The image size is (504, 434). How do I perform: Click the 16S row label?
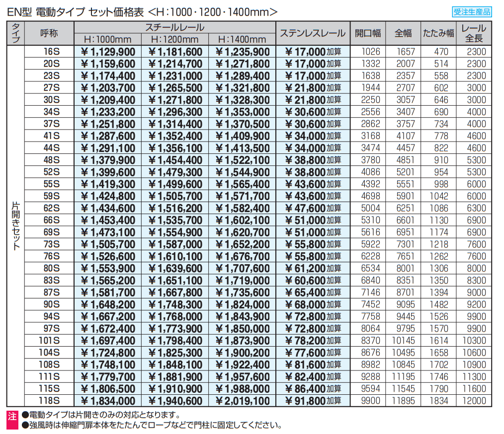tap(51, 52)
